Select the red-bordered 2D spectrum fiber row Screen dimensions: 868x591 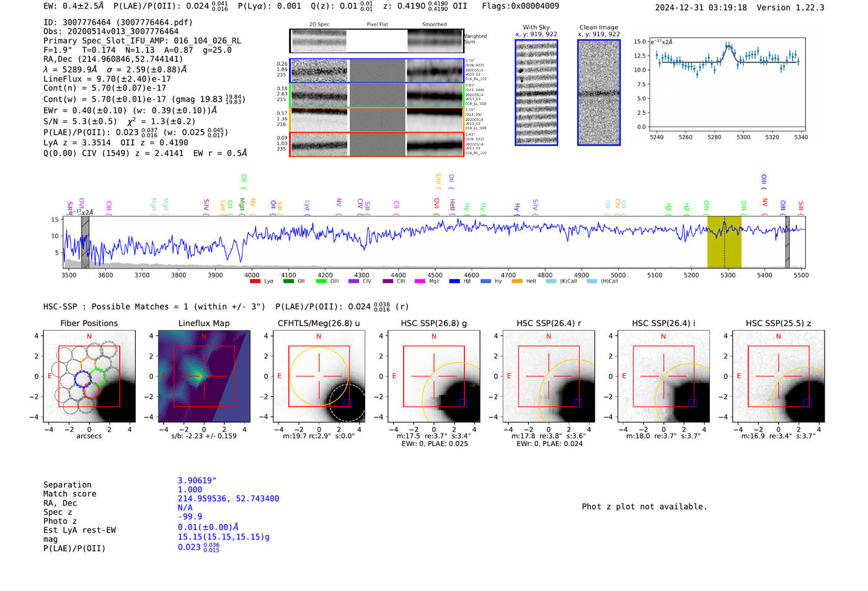coord(376,144)
